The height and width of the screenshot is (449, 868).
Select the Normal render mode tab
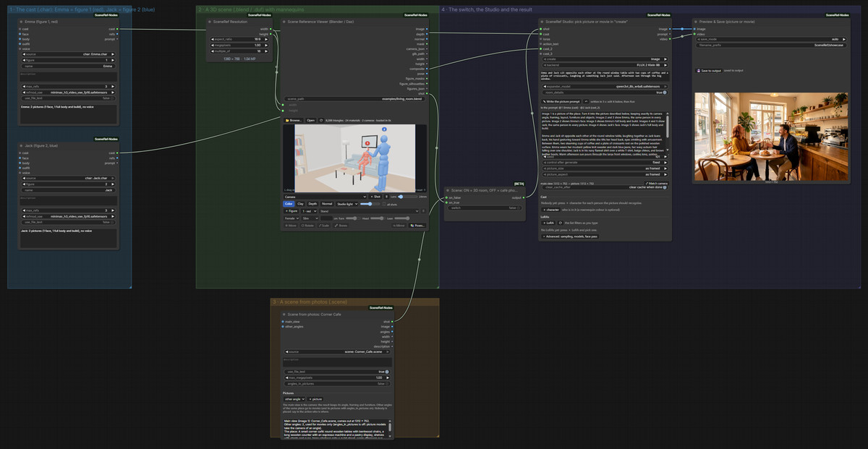point(327,204)
